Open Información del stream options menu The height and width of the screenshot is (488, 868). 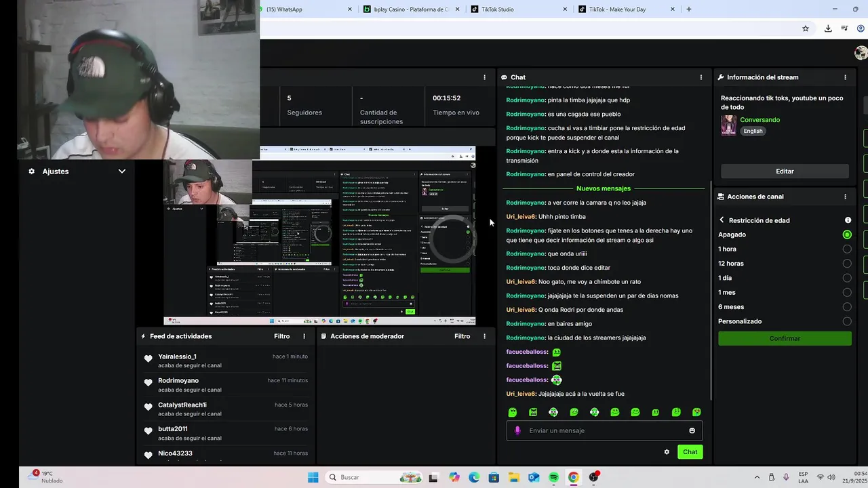[x=845, y=77]
